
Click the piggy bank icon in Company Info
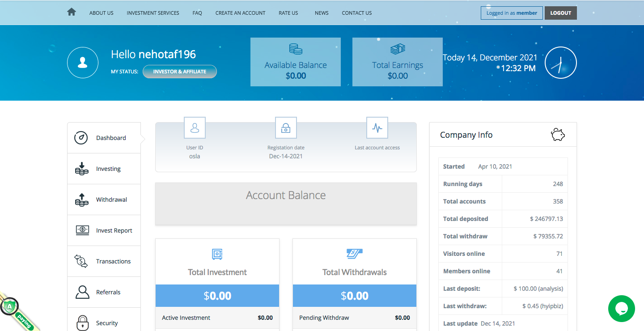(558, 135)
